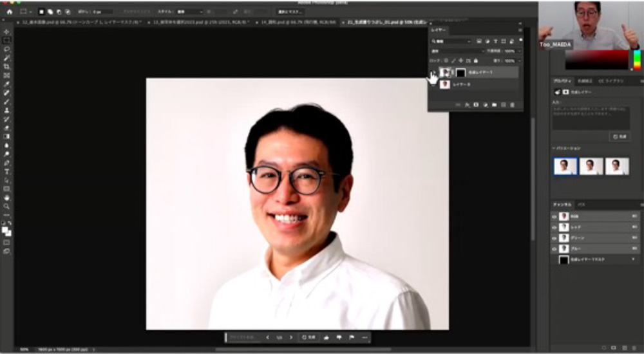Click the Select and Mask button
The width and height of the screenshot is (644, 354).
click(x=291, y=12)
